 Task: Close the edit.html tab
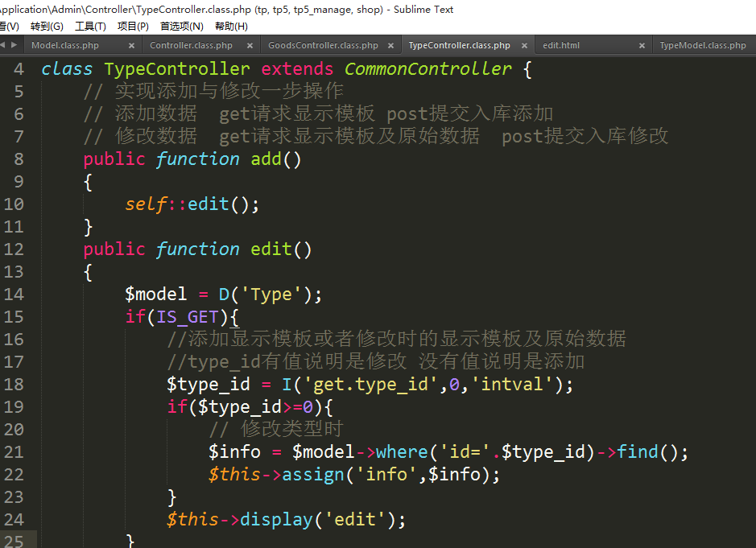click(x=642, y=46)
